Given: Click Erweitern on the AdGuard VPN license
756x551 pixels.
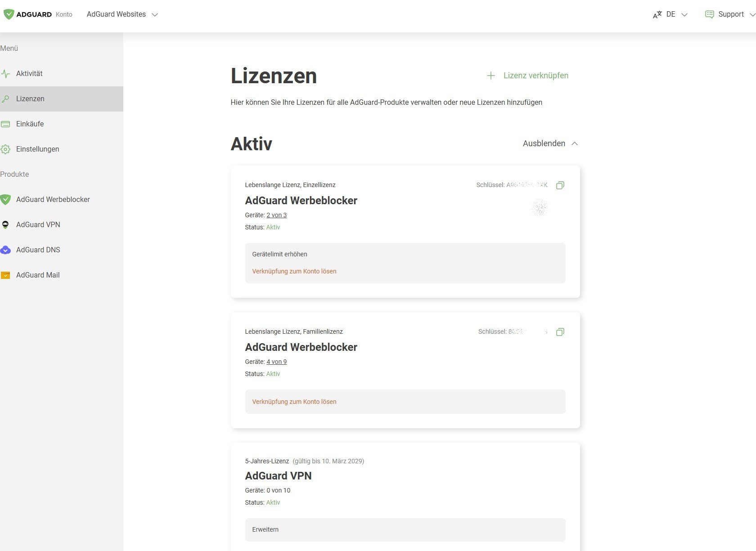Looking at the screenshot, I should (265, 529).
